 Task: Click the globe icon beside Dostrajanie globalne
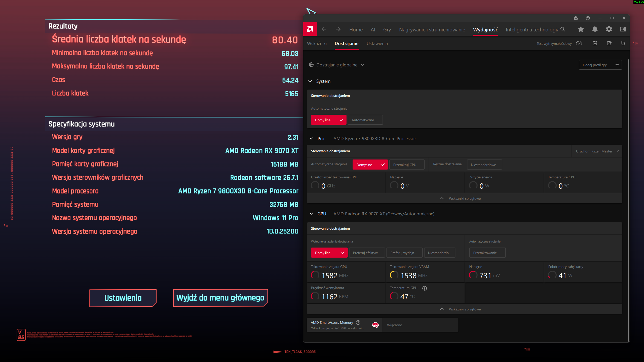point(311,65)
